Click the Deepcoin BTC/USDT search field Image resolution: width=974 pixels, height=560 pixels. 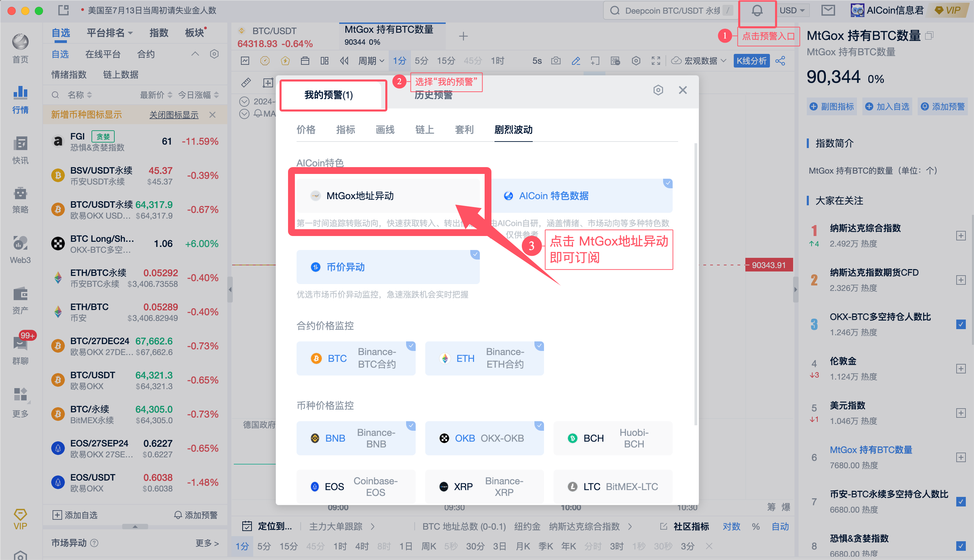[670, 10]
